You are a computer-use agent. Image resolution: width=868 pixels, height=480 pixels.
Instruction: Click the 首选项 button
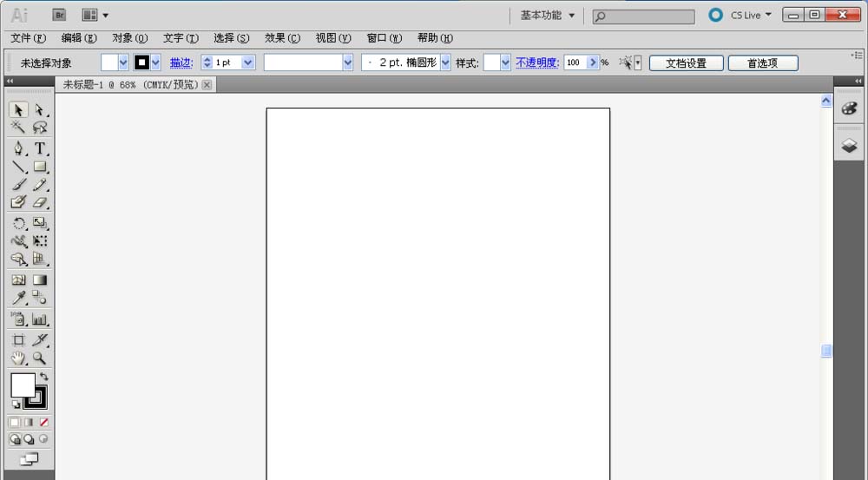(x=763, y=63)
